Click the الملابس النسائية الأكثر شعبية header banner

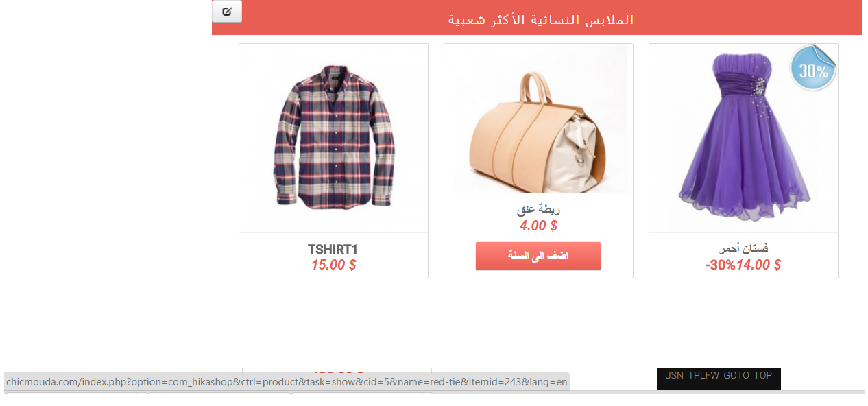click(537, 18)
